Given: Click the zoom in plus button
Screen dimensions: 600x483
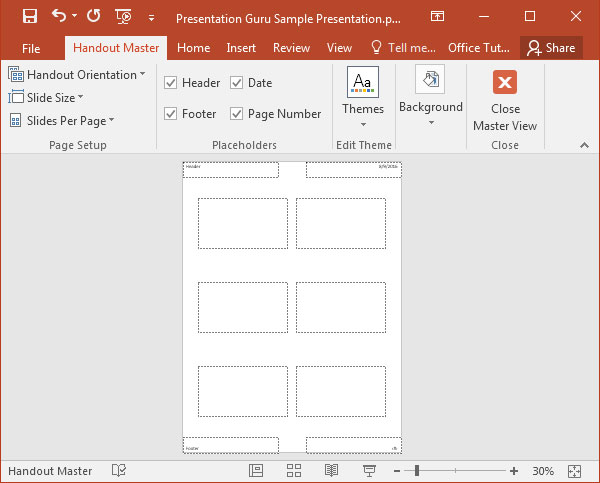Looking at the screenshot, I should coord(514,471).
